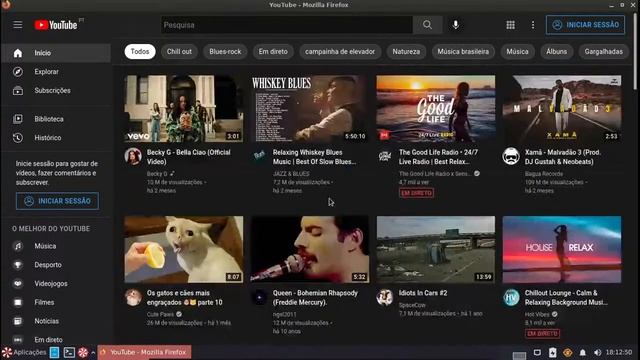Select the Chill out filter chip
640x360 pixels.
point(179,52)
